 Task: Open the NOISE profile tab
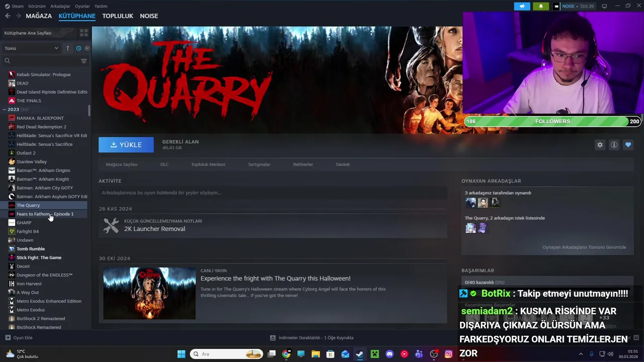[149, 16]
